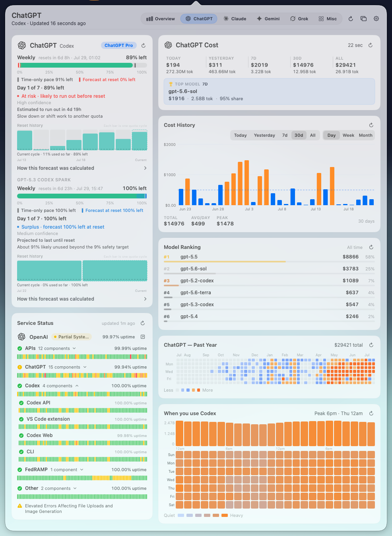Click the Weekly 89% left usage bar
The image size is (392, 536).
[82, 65]
